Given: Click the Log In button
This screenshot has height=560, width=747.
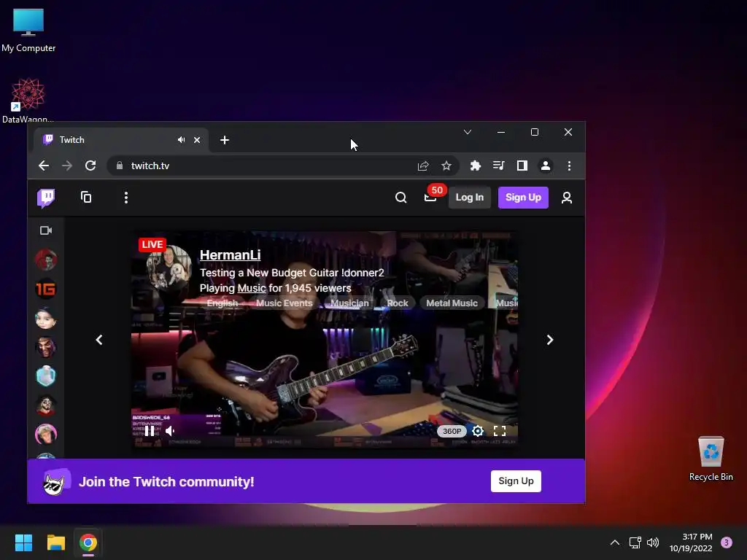Looking at the screenshot, I should (x=469, y=198).
